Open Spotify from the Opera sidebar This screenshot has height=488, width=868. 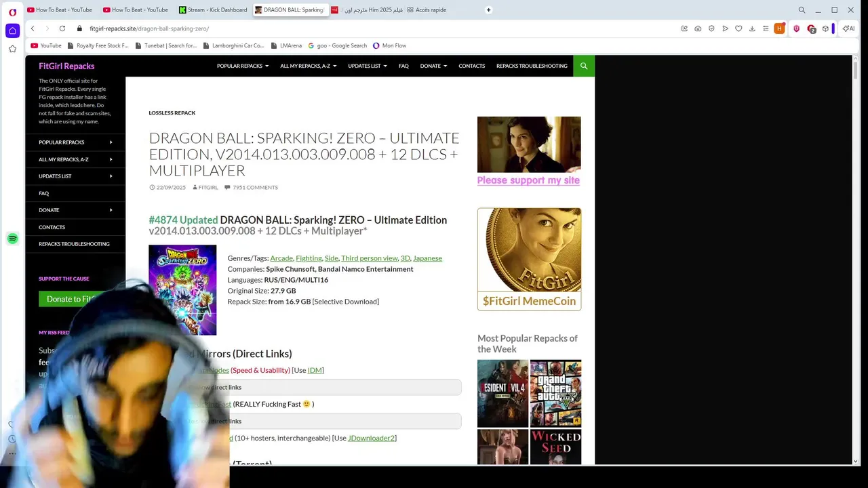point(12,239)
